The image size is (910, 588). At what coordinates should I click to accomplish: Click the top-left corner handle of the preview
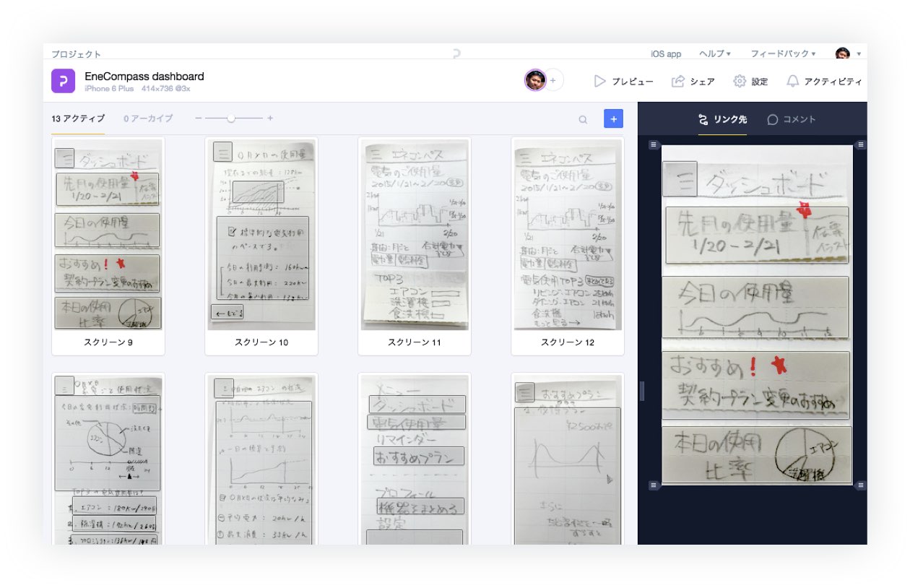pyautogui.click(x=654, y=145)
